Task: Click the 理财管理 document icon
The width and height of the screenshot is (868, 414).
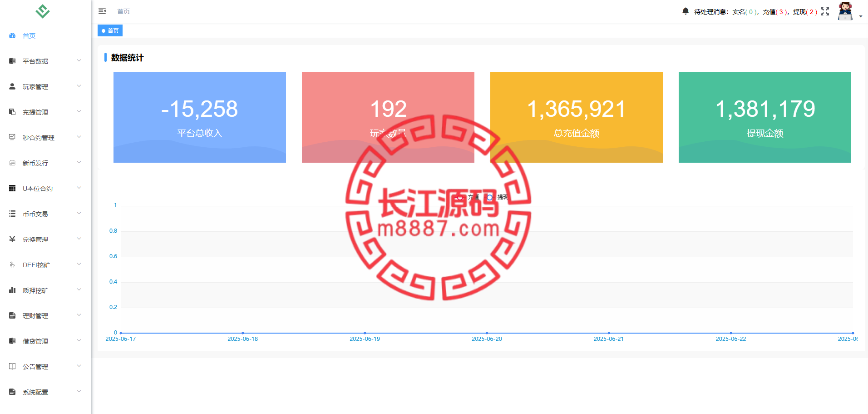Action: click(x=12, y=315)
